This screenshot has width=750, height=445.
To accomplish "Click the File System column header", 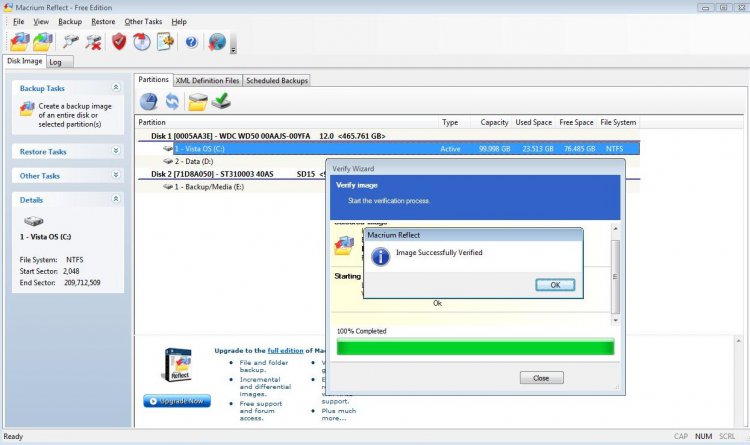I will (x=618, y=122).
